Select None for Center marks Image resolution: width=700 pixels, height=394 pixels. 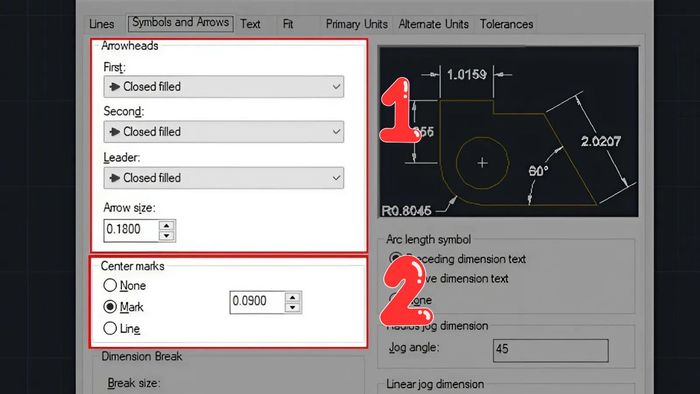tap(124, 286)
